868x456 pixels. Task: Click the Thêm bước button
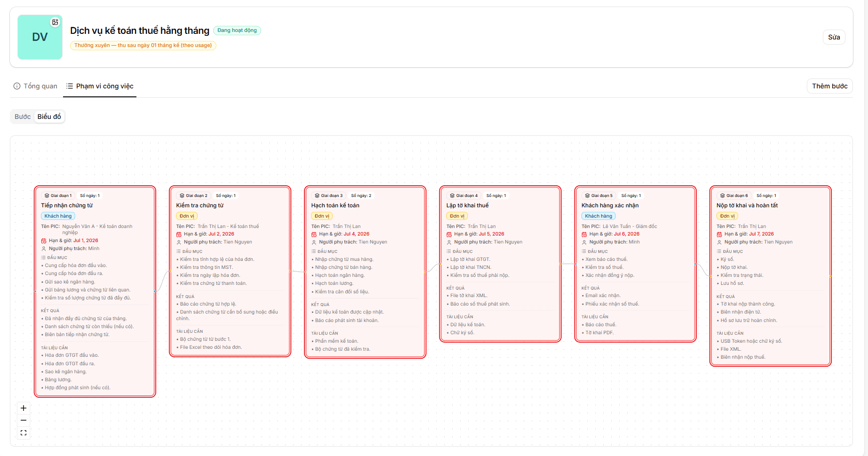829,86
